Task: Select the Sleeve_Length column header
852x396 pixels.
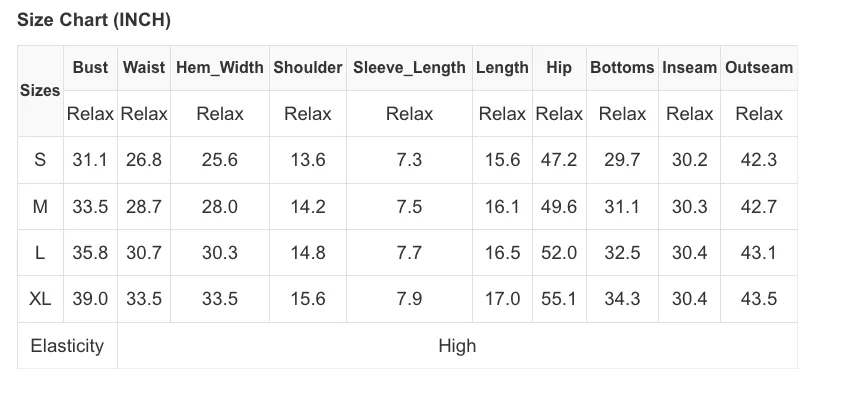Action: tap(409, 68)
